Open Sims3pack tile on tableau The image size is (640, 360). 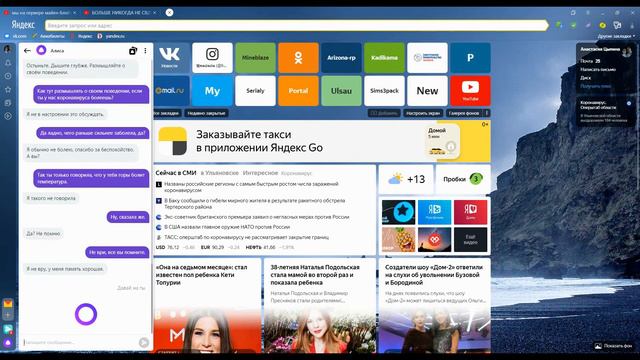pos(384,91)
